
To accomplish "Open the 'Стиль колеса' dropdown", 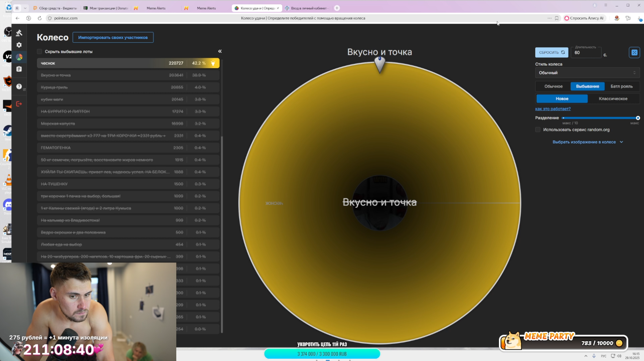I will [x=587, y=73].
